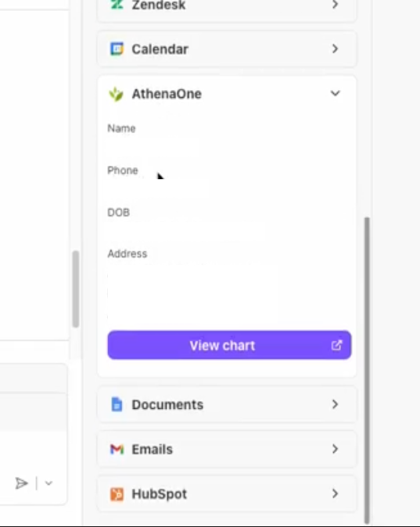
Task: Expand the HubSpot section chevron
Action: coord(335,493)
